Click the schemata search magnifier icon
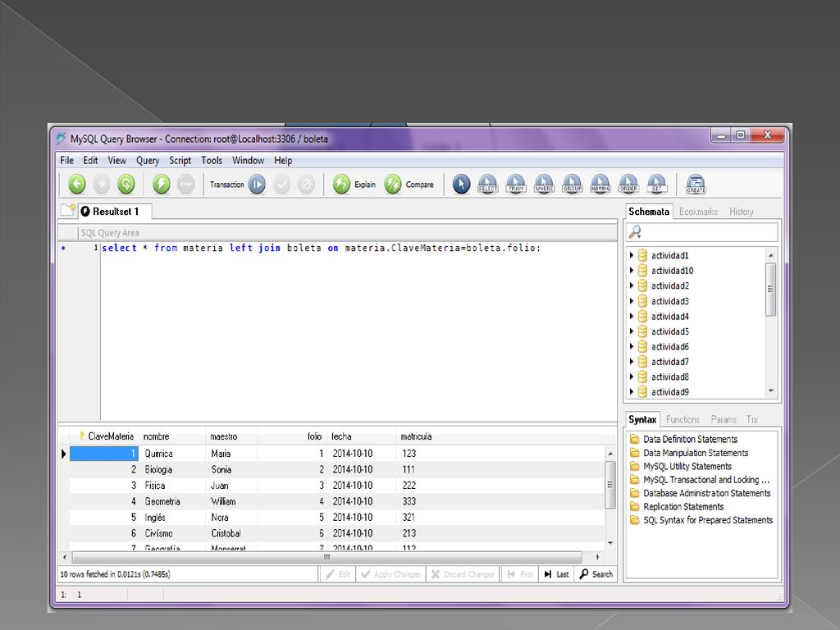Screen dimensions: 840x630 tap(635, 232)
